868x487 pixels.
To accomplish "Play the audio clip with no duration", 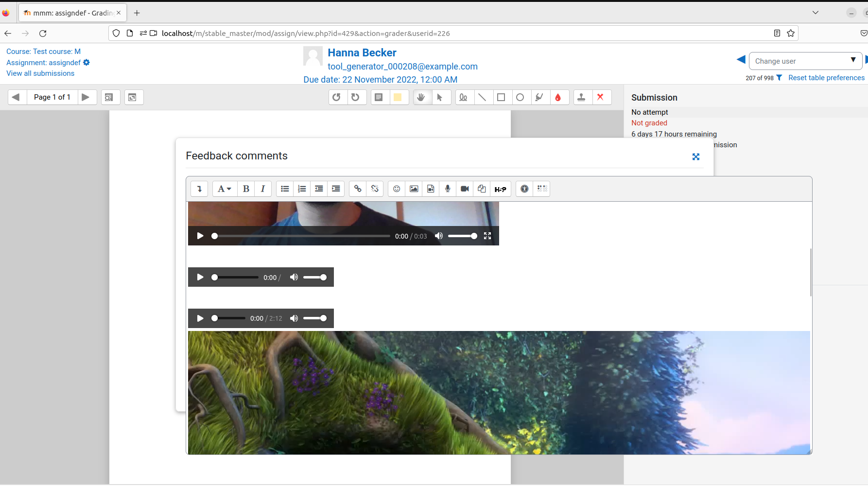I will 200,277.
